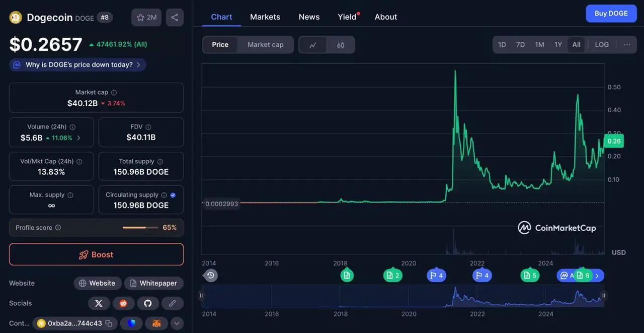Screen dimensions: 644x333
Task: Click the history clock icon on the timeline
Action: coord(211,275)
